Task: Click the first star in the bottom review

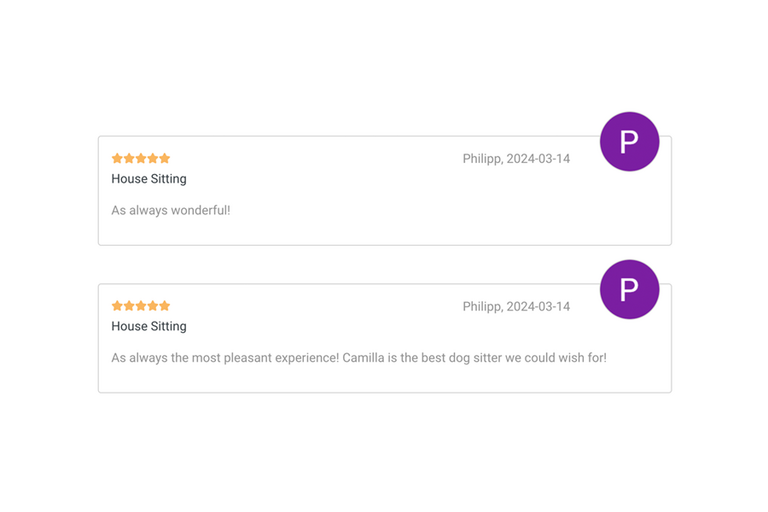Action: pos(117,306)
